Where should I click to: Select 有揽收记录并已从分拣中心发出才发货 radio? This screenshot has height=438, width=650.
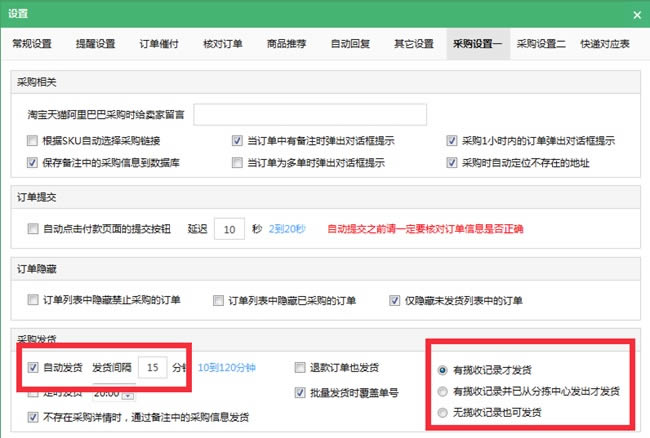tap(442, 391)
